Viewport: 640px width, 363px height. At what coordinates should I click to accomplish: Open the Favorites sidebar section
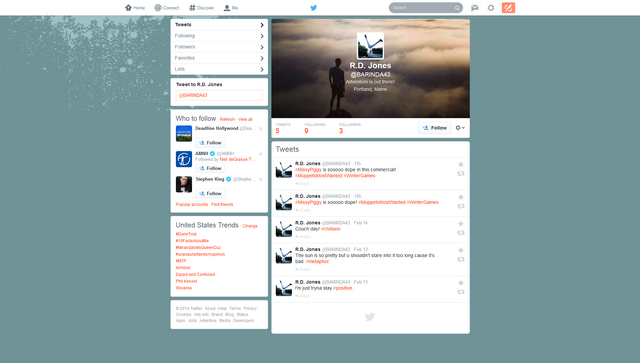tap(219, 58)
